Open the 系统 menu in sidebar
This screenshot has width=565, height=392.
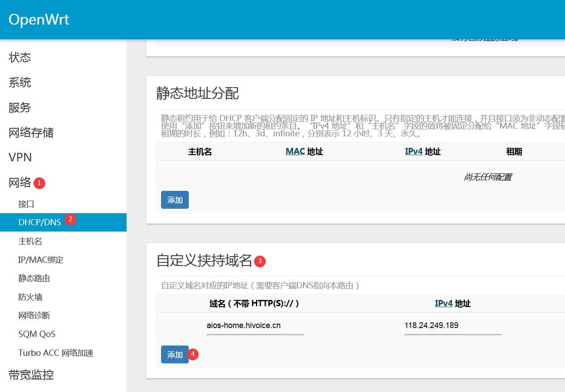pyautogui.click(x=19, y=82)
